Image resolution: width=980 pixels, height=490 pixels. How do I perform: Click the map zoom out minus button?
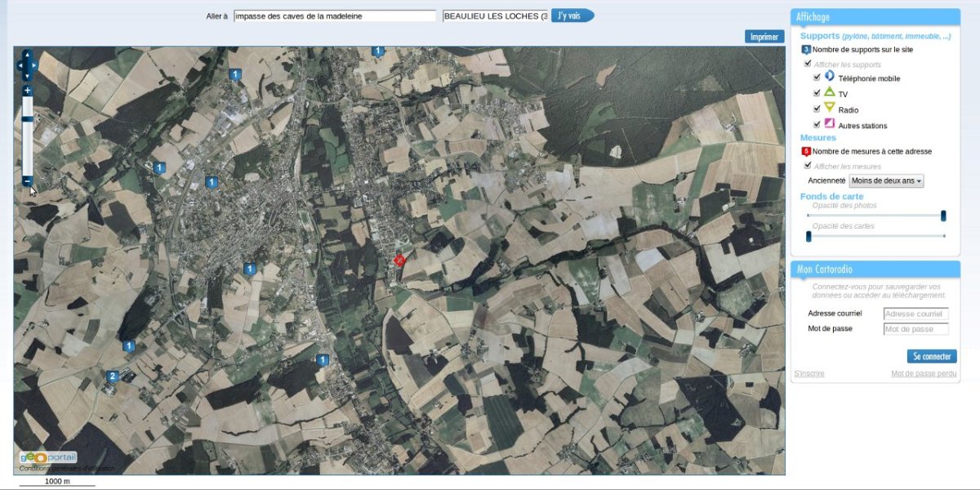[x=27, y=180]
